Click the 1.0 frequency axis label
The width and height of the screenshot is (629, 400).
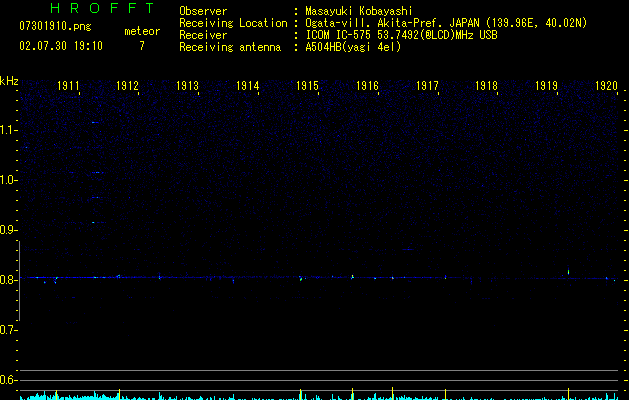tap(8, 180)
